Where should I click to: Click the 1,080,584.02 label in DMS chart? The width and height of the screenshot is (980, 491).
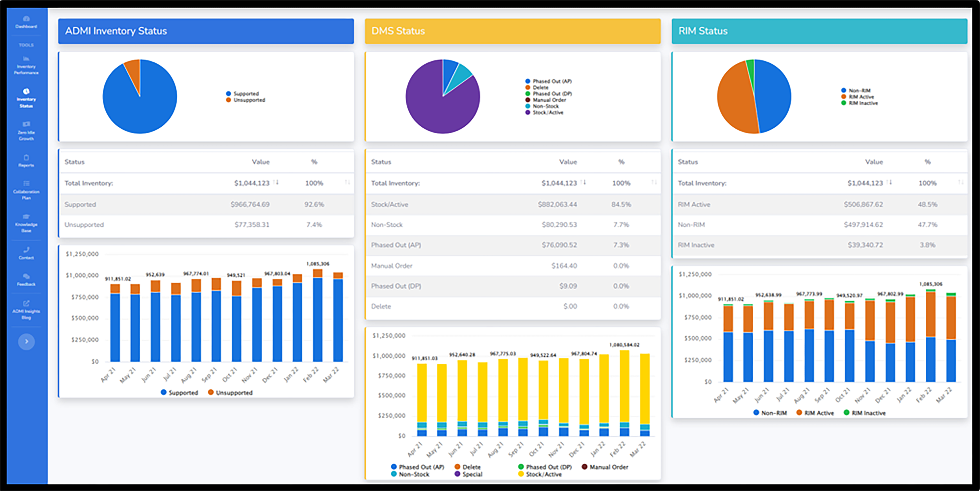tap(624, 345)
